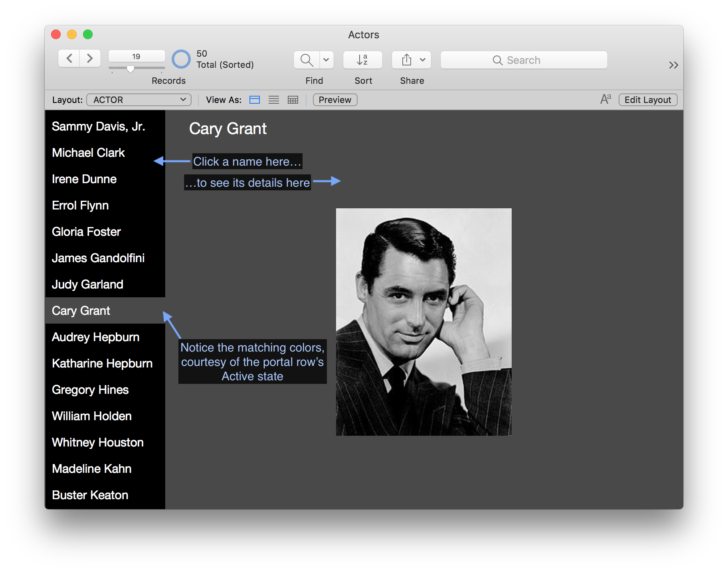The image size is (728, 573).
Task: Click the record navigation slider handle
Action: click(x=130, y=69)
